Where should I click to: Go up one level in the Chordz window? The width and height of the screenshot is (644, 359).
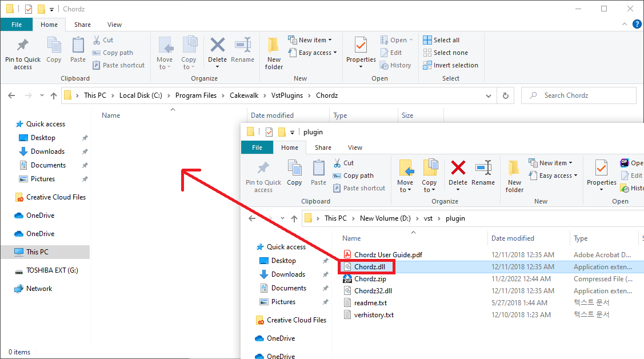[x=53, y=95]
